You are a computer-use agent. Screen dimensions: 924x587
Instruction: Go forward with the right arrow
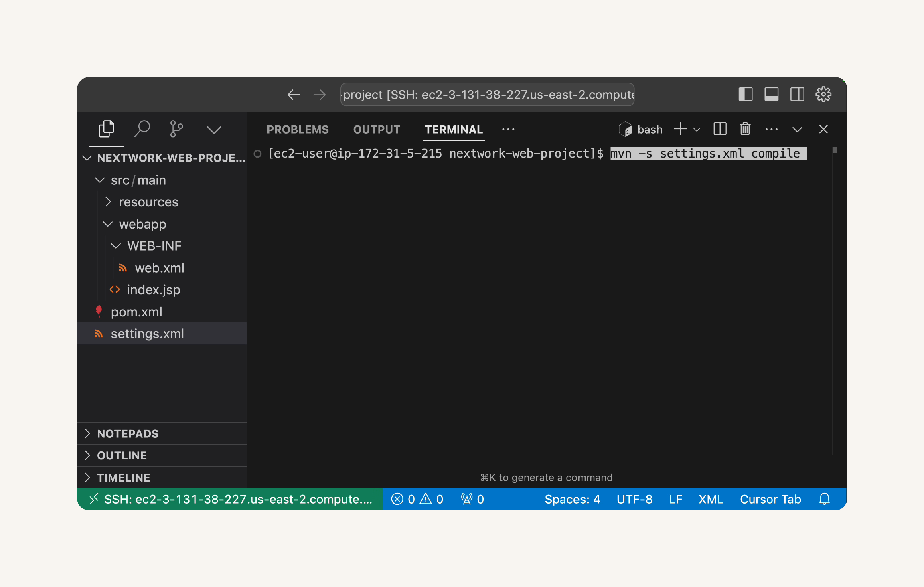tap(320, 95)
